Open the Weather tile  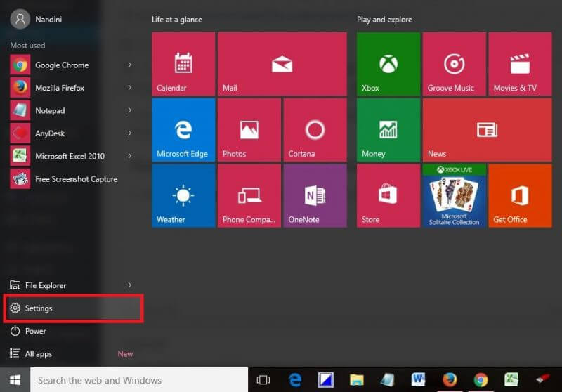pos(183,195)
